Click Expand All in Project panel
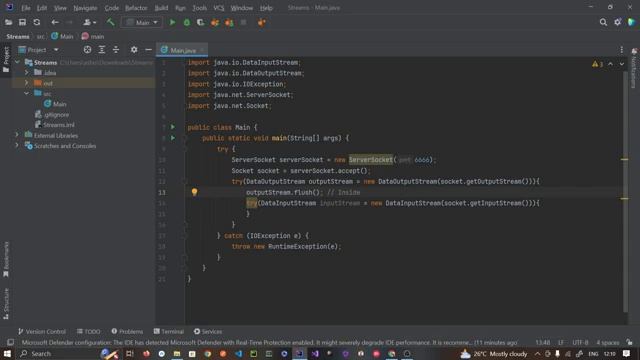 tap(102, 50)
